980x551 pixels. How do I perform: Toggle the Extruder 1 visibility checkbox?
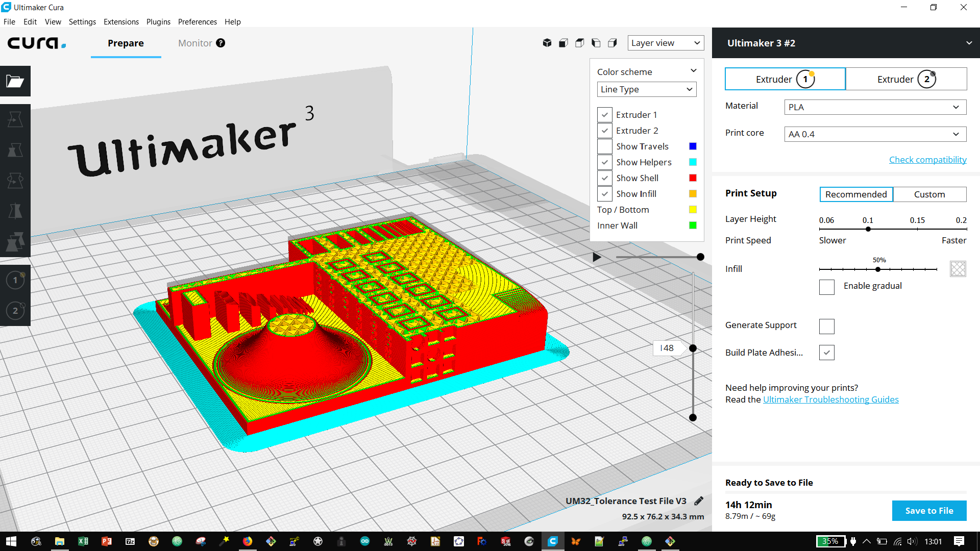[x=605, y=115]
